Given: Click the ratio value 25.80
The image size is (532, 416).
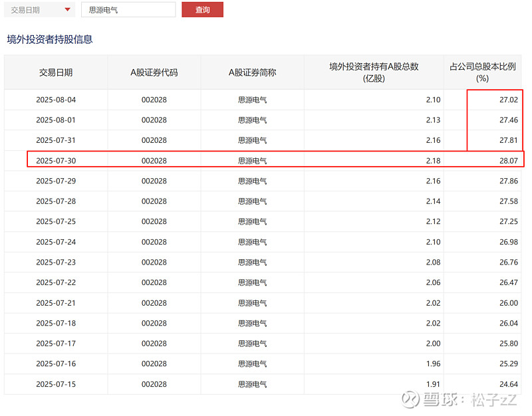Looking at the screenshot, I should (x=509, y=344).
